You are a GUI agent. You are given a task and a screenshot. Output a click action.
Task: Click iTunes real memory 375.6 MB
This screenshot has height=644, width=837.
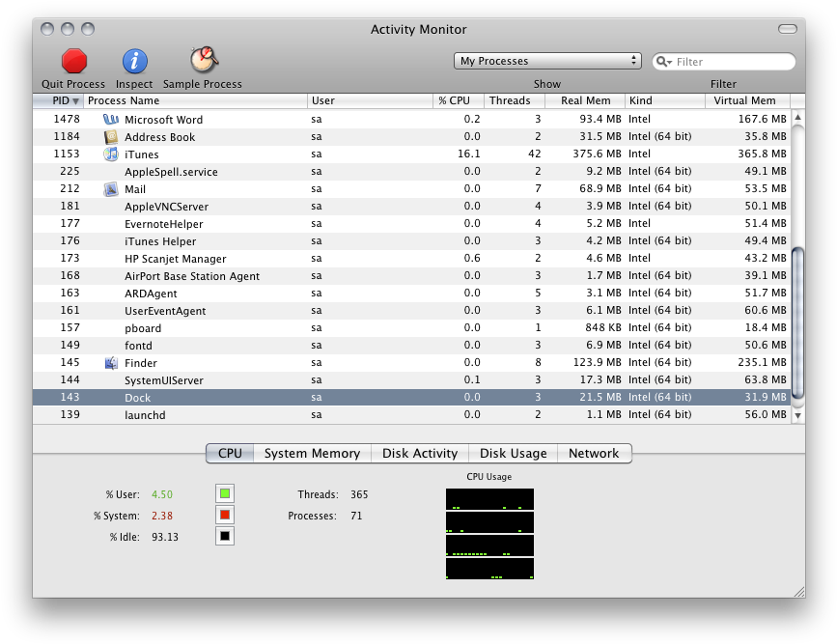coord(597,154)
